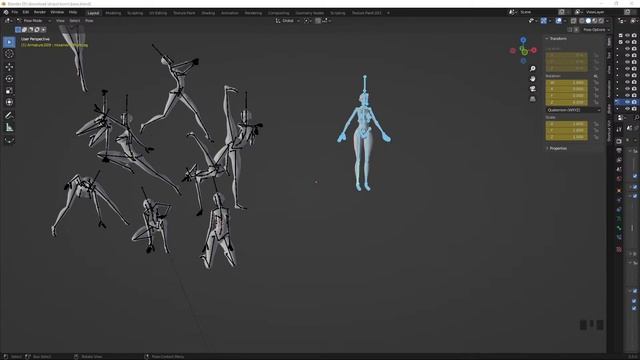Click the Scale X value field
640x360 pixels.
tap(567, 124)
